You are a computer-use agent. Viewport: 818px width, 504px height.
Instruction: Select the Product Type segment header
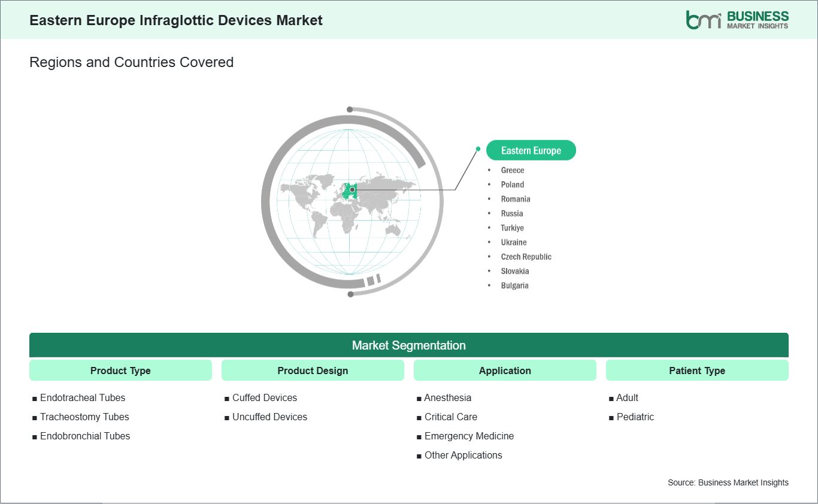(x=120, y=371)
